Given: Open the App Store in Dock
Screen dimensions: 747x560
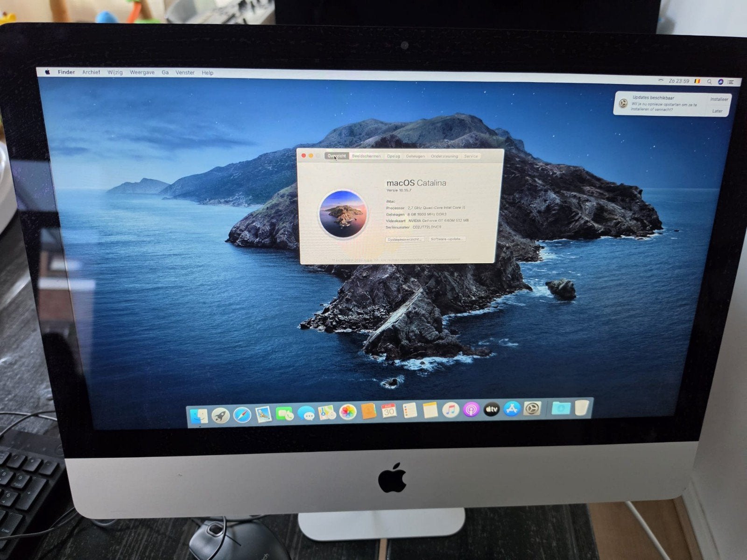Looking at the screenshot, I should [x=512, y=409].
